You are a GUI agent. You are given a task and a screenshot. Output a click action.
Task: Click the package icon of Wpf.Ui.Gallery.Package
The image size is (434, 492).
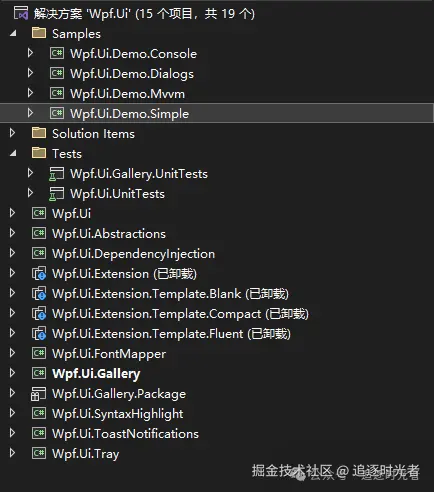[39, 394]
